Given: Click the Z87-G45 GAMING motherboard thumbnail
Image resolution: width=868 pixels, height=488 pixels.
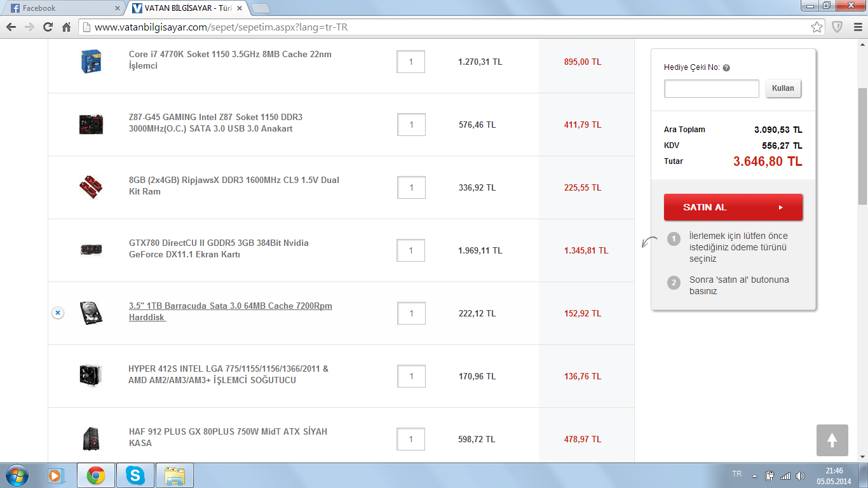Looking at the screenshot, I should 92,125.
